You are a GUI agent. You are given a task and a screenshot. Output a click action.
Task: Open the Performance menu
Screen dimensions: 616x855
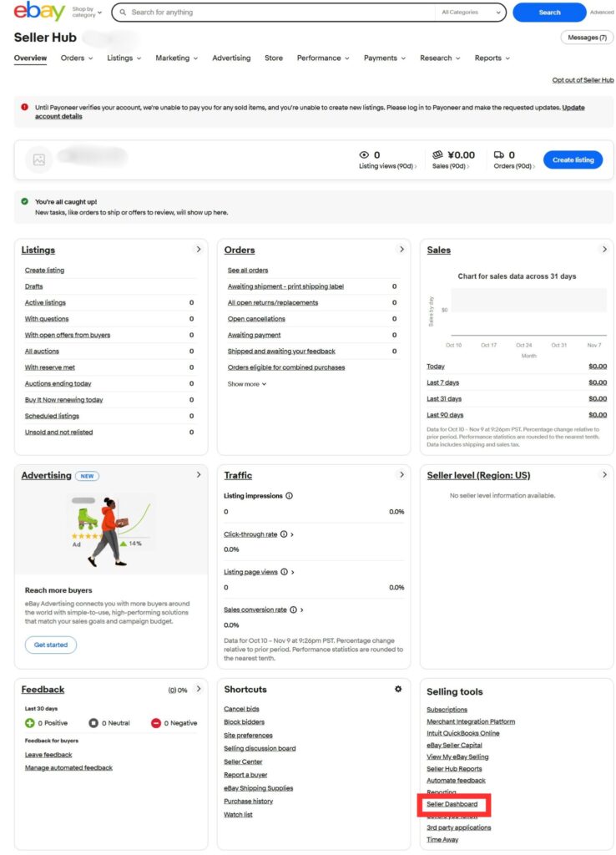tap(324, 58)
